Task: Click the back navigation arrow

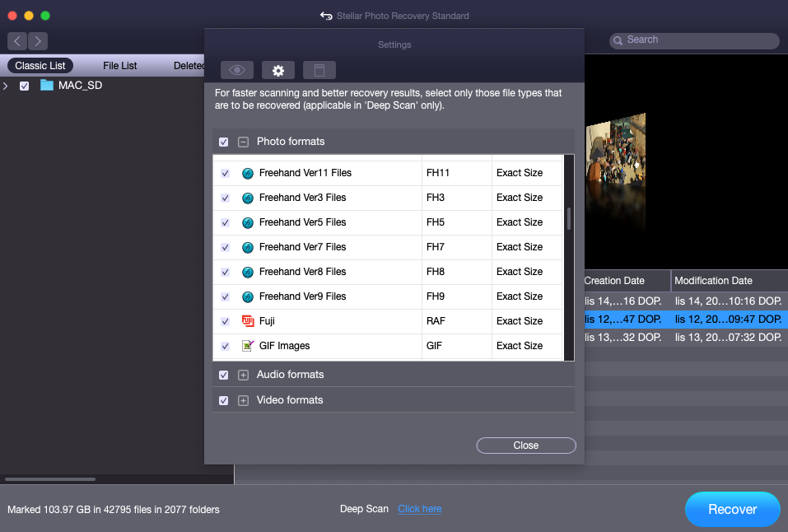Action: (17, 40)
